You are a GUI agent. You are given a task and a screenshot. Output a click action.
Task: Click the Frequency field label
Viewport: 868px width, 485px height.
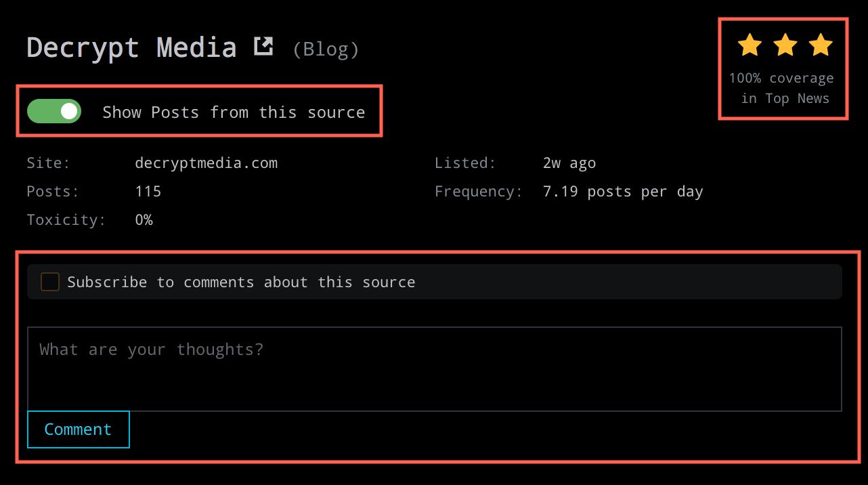click(x=479, y=192)
